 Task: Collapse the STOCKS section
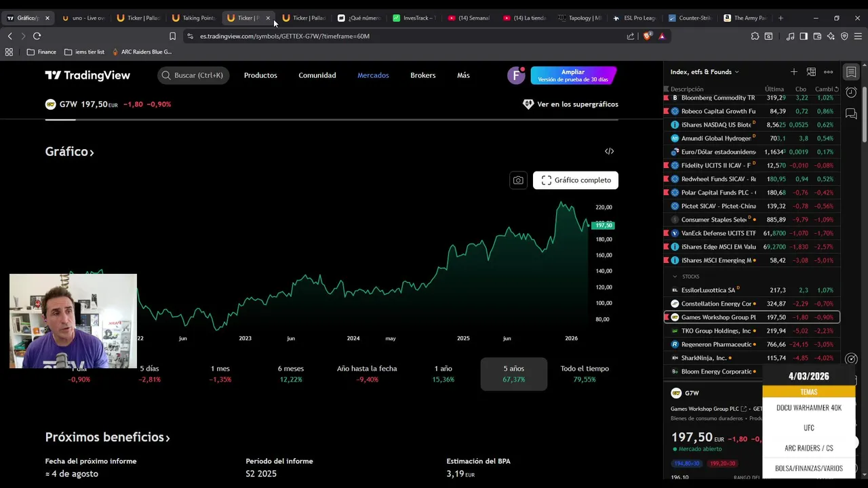[x=675, y=277]
